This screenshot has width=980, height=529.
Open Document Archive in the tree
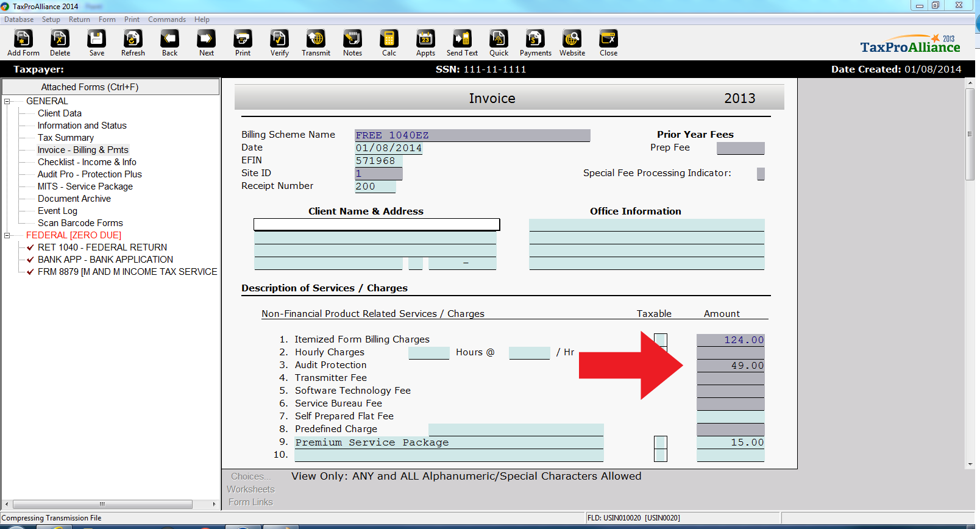click(x=74, y=199)
